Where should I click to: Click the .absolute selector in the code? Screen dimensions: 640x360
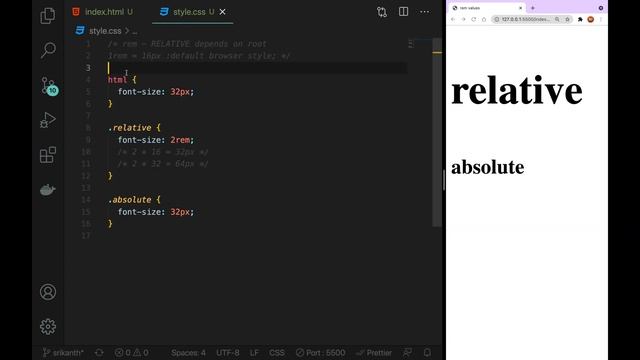(130, 200)
